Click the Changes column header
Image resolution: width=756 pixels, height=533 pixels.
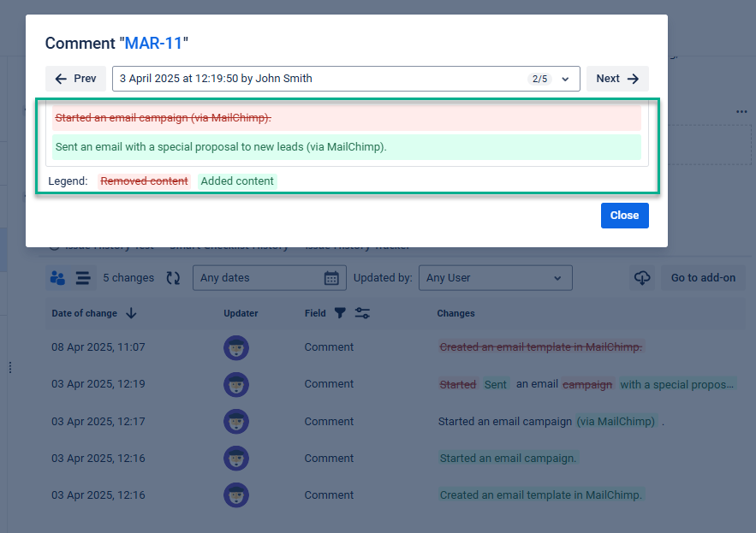coord(455,313)
